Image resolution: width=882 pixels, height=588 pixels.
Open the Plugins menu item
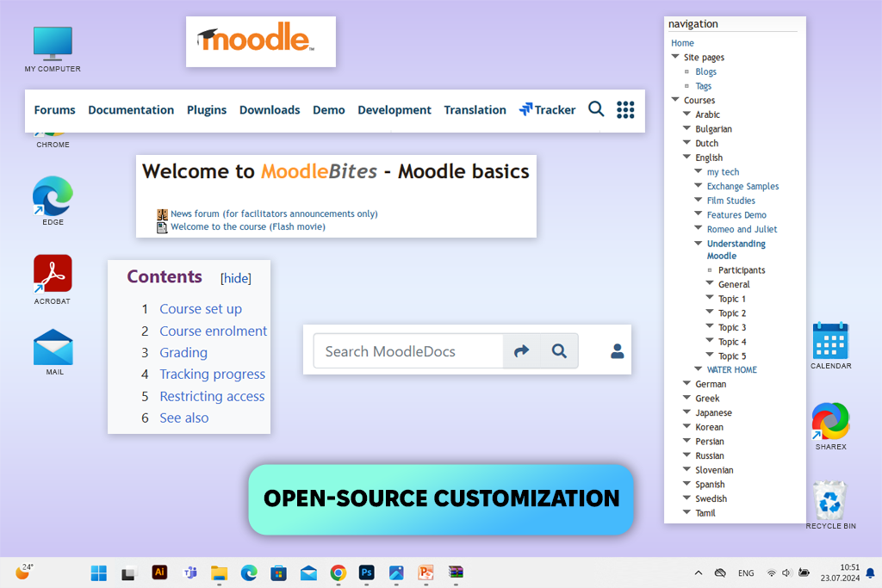pos(207,110)
